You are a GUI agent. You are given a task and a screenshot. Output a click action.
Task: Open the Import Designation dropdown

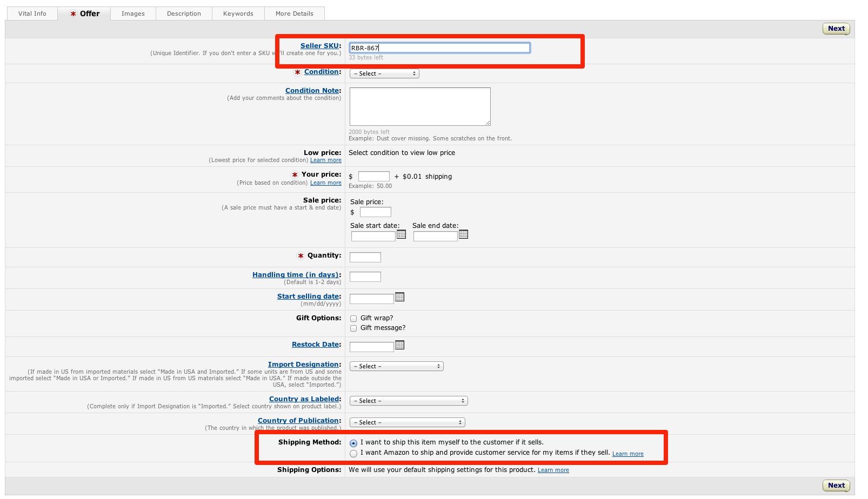point(397,366)
